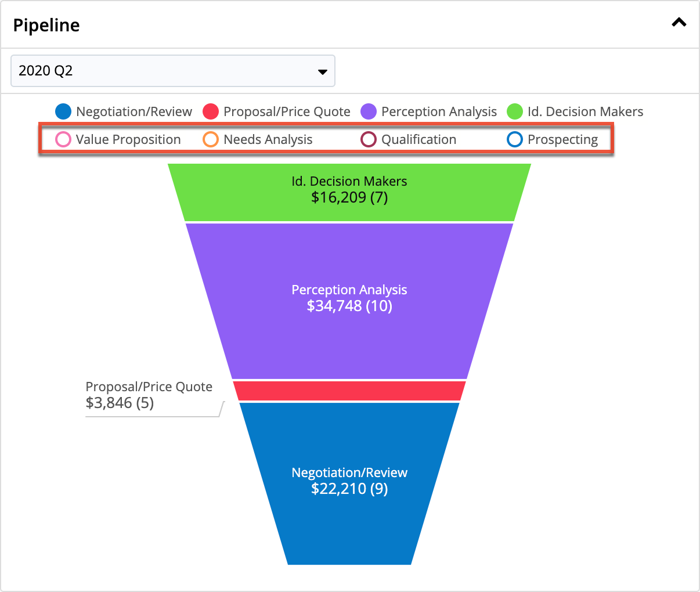This screenshot has width=700, height=592.
Task: Toggle the Id. Decision Makers green legend circle
Action: click(515, 111)
